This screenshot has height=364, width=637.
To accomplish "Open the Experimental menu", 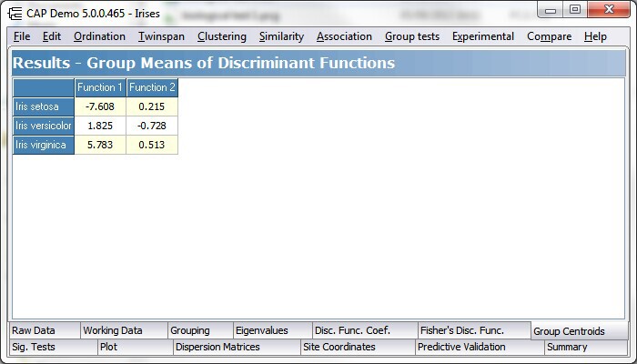I will 483,36.
